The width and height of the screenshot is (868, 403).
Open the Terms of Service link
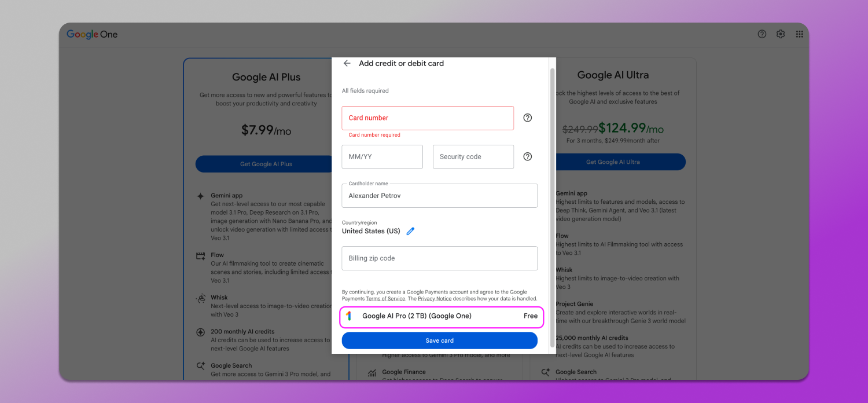pyautogui.click(x=385, y=299)
